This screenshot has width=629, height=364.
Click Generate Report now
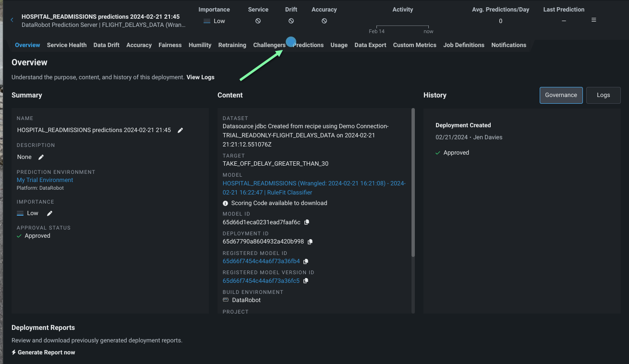44,352
